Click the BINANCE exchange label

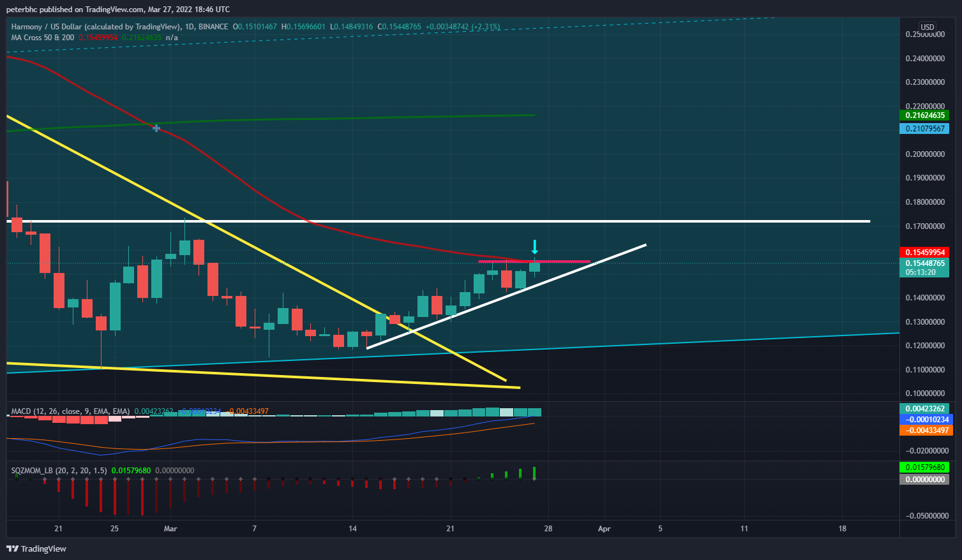pos(213,27)
